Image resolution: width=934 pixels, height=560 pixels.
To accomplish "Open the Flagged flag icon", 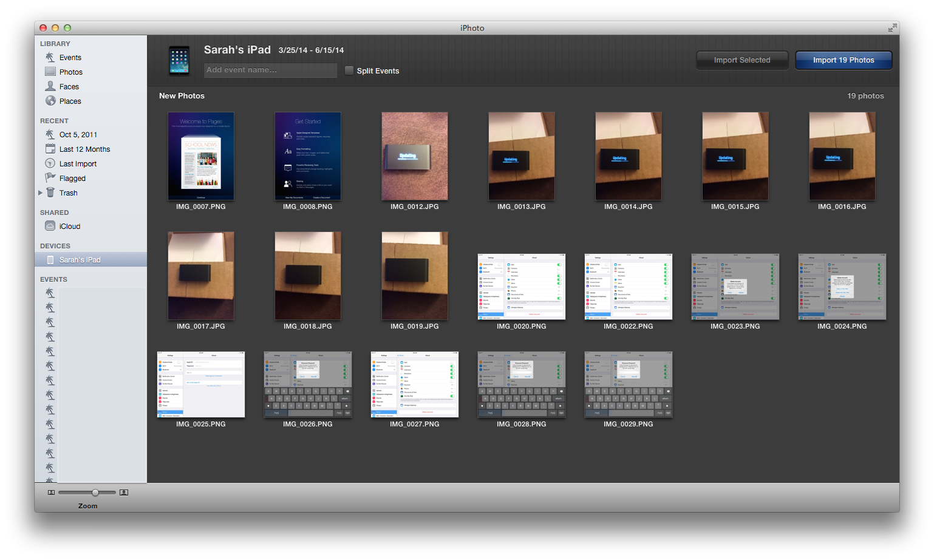I will (50, 178).
